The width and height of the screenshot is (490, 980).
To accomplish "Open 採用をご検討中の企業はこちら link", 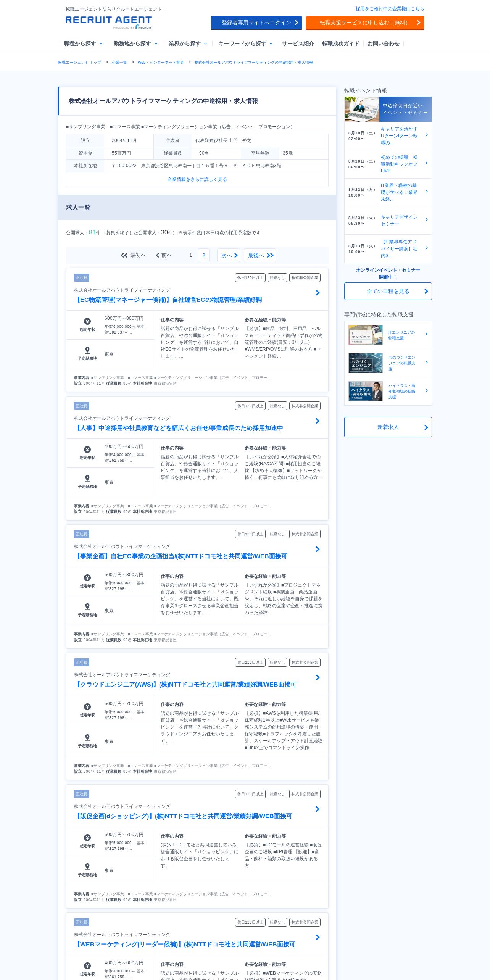I will [390, 9].
